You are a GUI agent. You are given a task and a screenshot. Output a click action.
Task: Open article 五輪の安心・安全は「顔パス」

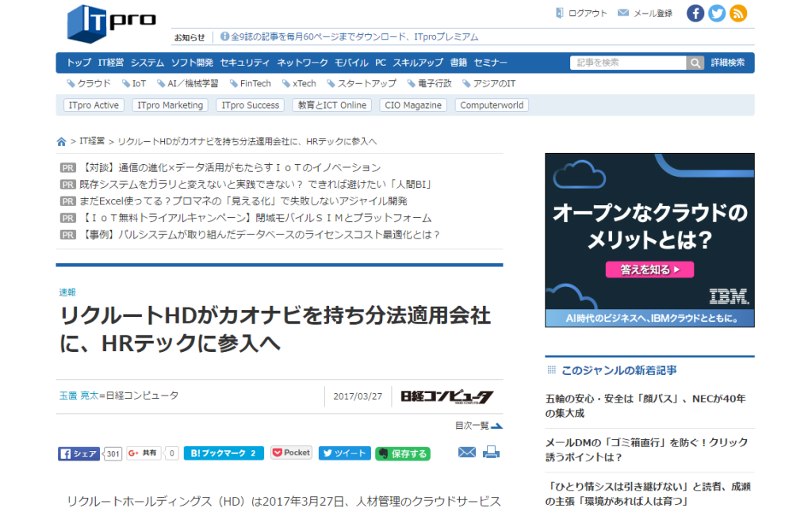pyautogui.click(x=645, y=406)
